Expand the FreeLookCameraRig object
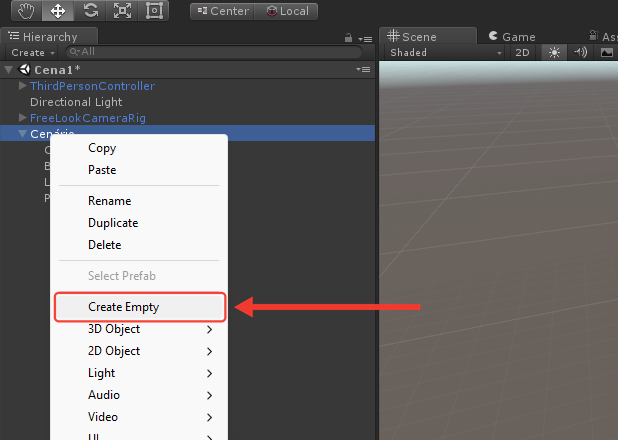Image resolution: width=618 pixels, height=440 pixels. click(x=22, y=117)
